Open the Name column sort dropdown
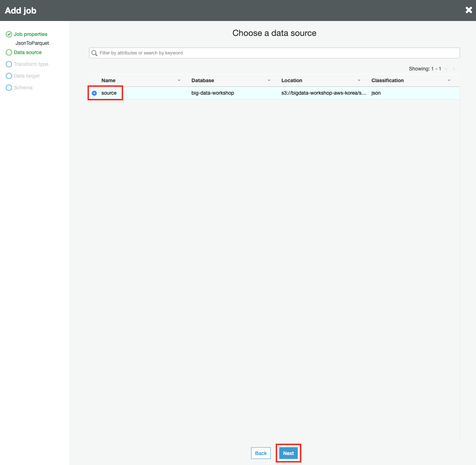Viewport: 476px width, 465px height. 179,80
